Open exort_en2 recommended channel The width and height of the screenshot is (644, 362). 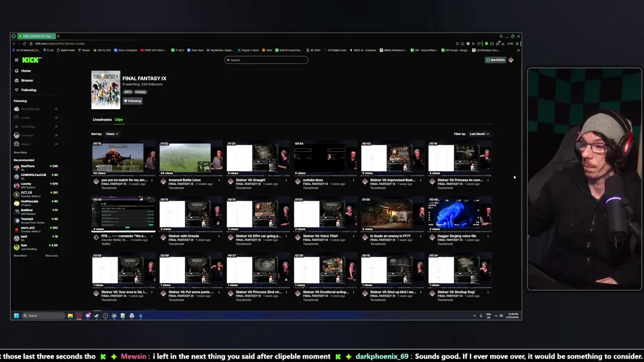[35, 229]
